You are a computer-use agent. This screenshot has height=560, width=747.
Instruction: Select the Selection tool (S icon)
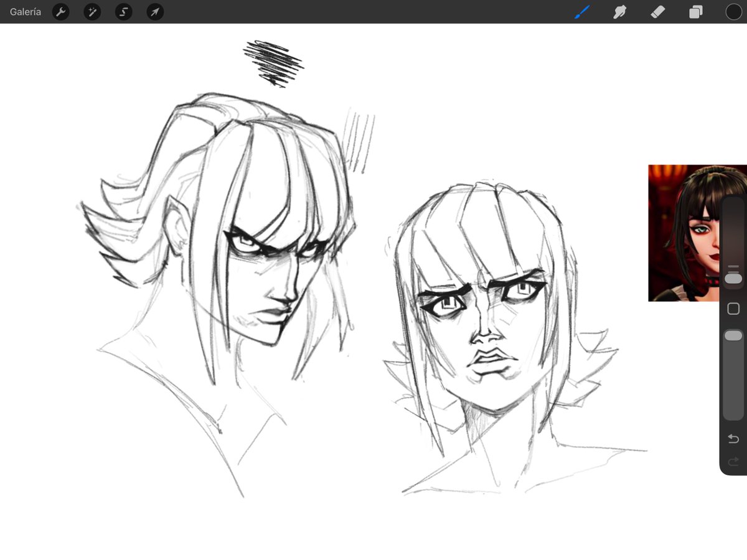pos(123,12)
